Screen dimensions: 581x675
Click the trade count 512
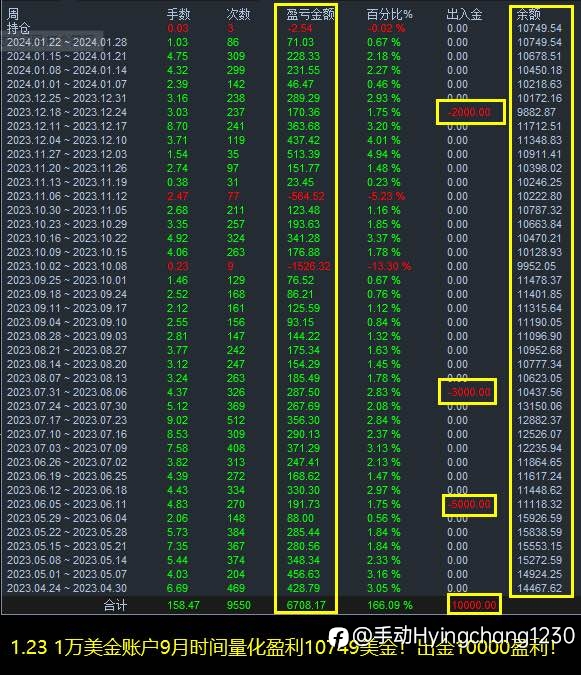coord(236,420)
